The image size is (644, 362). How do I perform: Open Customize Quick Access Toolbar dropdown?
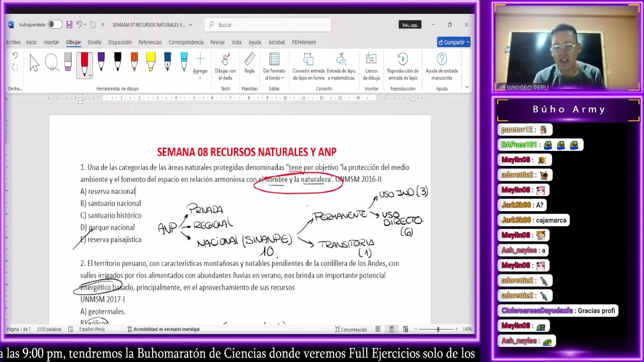103,25
